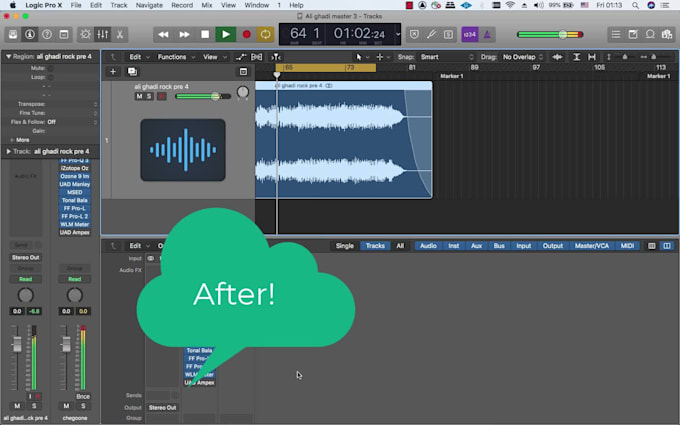Toggle the Solo S button in control bar

coord(448,34)
